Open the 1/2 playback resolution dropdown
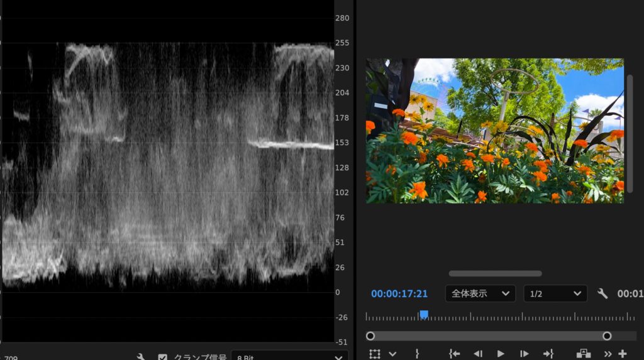Viewport: 644px width, 360px height. click(x=555, y=293)
